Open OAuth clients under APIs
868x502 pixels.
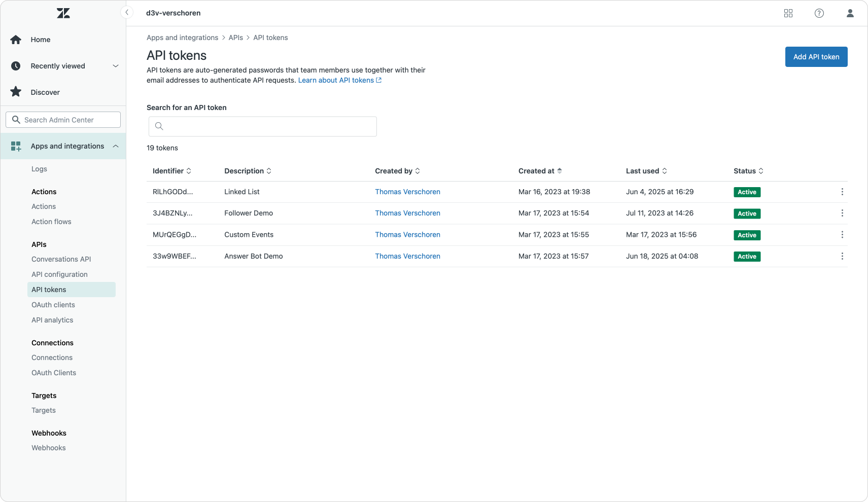pos(53,305)
